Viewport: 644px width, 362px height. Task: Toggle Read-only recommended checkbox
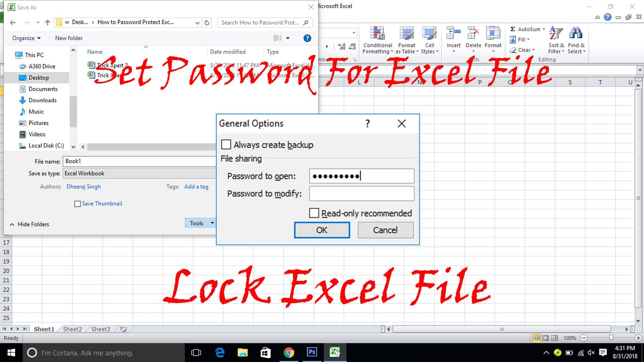point(314,213)
